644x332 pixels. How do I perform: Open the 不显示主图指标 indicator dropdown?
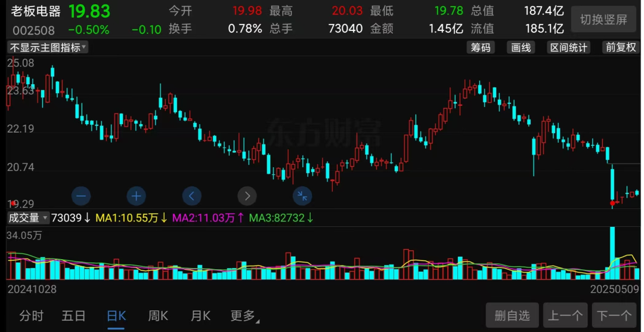tap(48, 48)
